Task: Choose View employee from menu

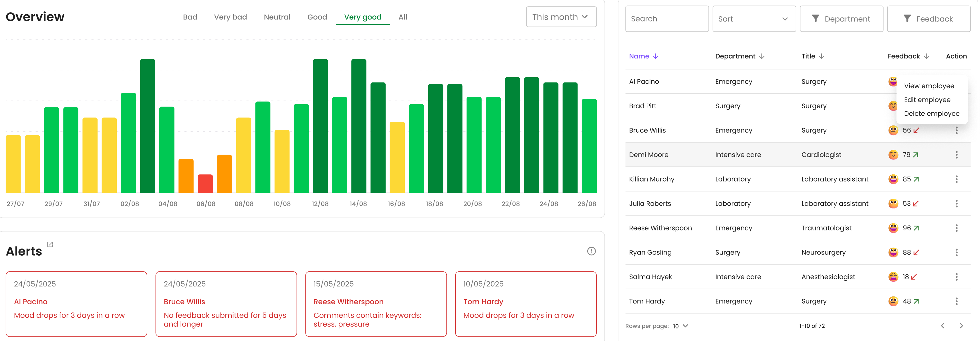Action: tap(929, 86)
